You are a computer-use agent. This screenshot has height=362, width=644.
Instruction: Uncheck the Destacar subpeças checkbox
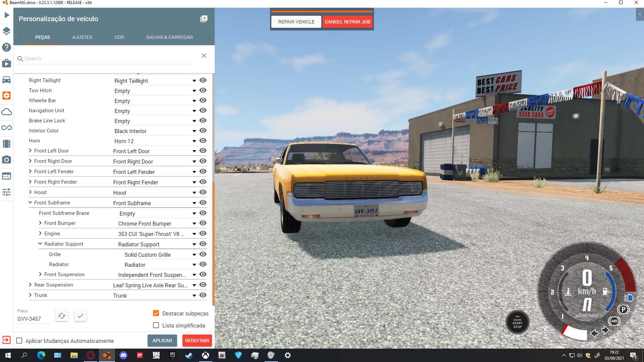pos(156,313)
